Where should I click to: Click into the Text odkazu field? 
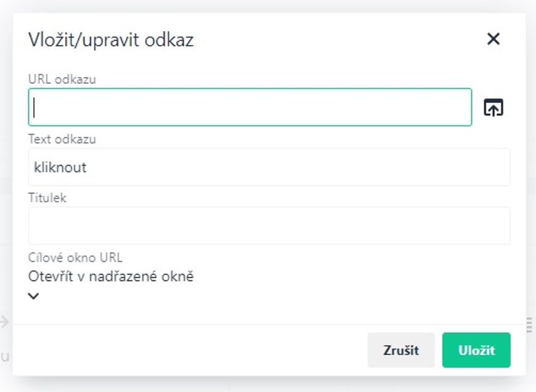pyautogui.click(x=269, y=167)
